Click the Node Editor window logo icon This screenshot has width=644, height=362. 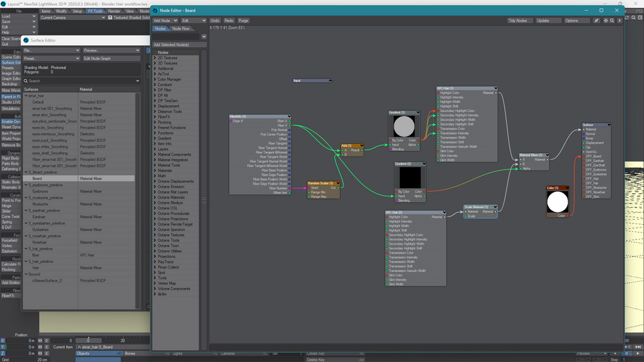coord(155,10)
